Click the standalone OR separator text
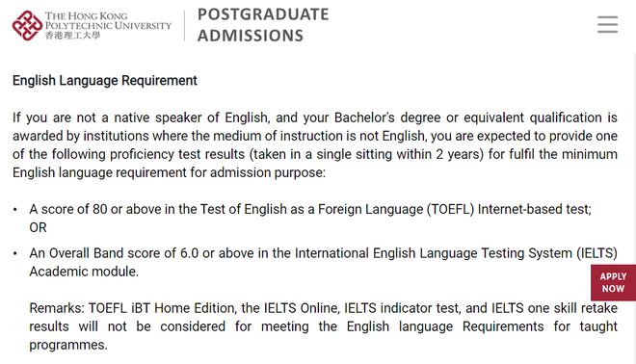 [x=38, y=227]
